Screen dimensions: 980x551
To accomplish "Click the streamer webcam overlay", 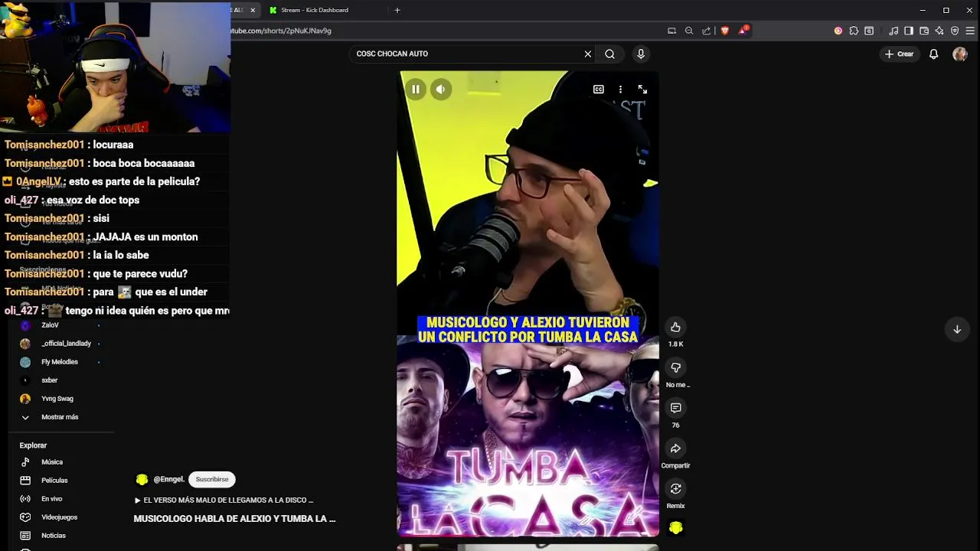I will (x=115, y=67).
